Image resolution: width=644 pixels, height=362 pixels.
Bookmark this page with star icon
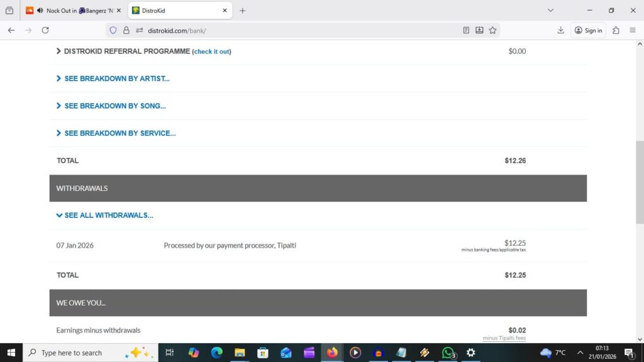pyautogui.click(x=492, y=30)
